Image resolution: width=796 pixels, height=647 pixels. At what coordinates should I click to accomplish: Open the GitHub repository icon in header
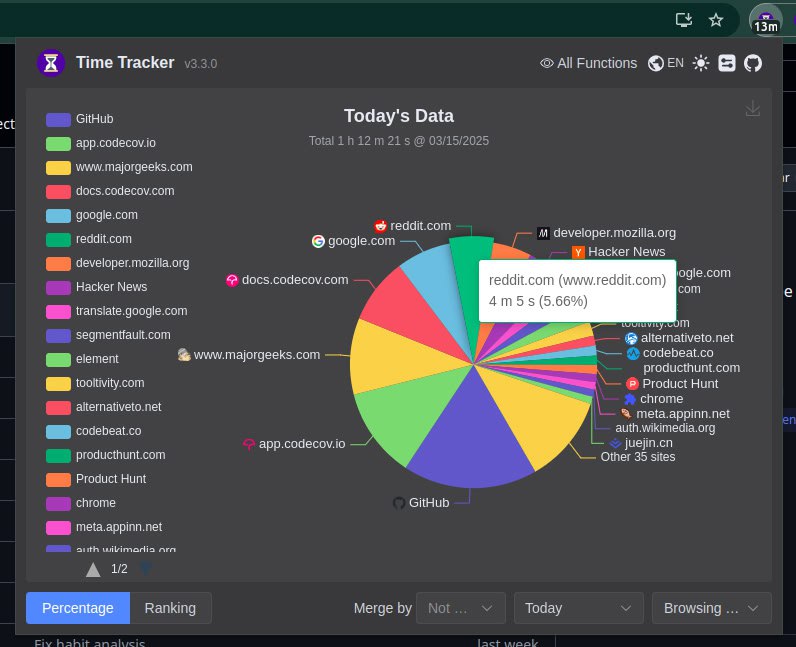click(753, 63)
